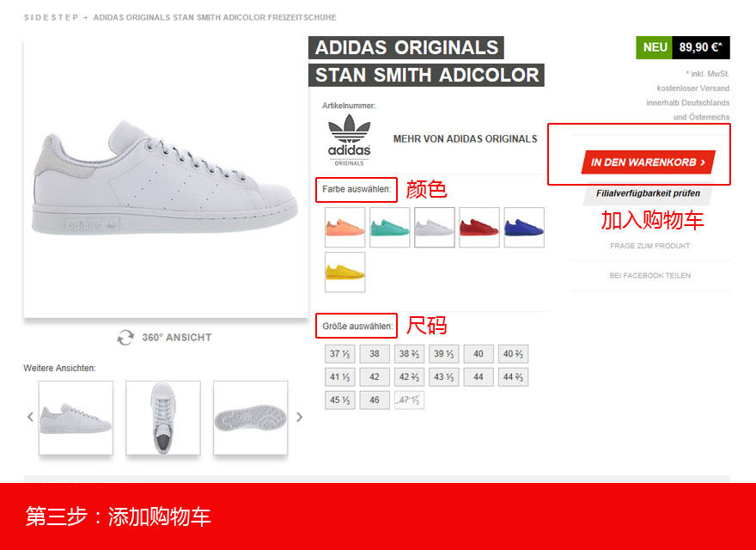
Task: Select shoe size 38 ⅔
Action: [409, 354]
